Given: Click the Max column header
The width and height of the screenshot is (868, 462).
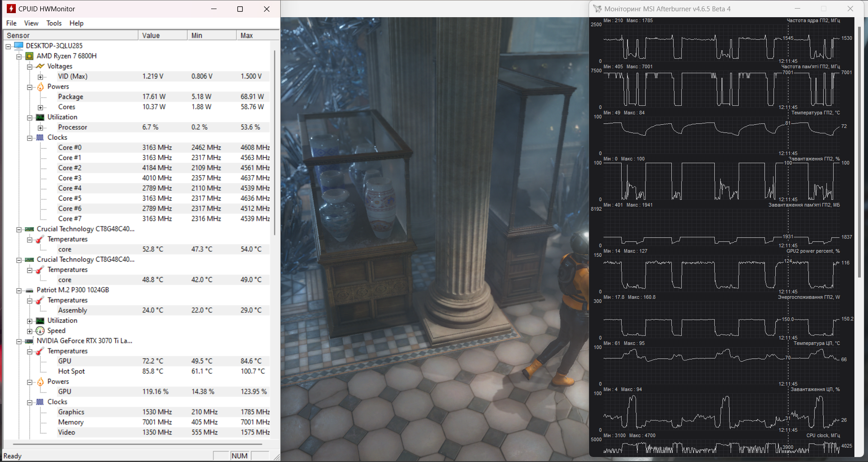Looking at the screenshot, I should [258, 35].
